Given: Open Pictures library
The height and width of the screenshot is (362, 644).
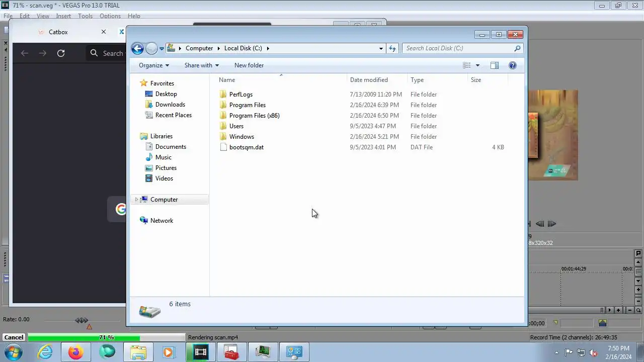Looking at the screenshot, I should point(166,168).
